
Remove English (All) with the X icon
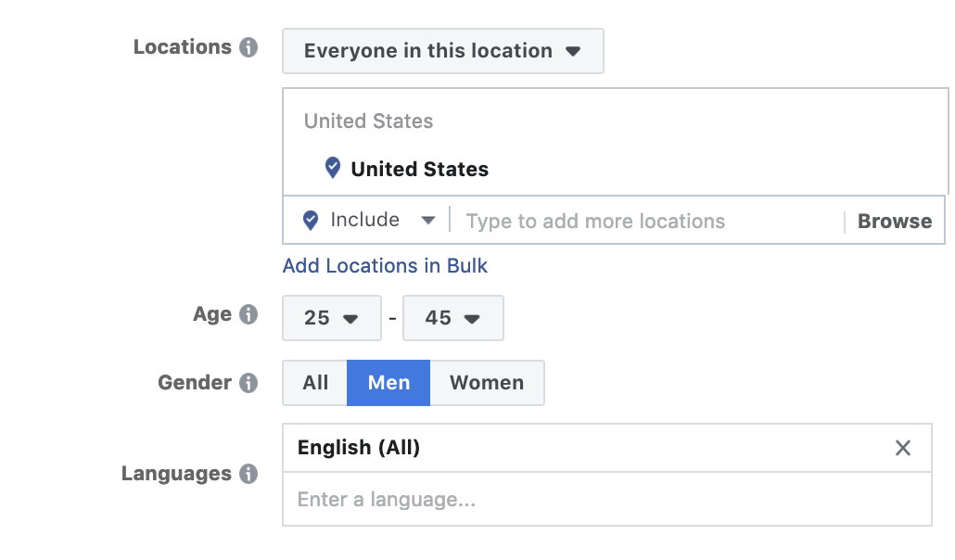pos(903,449)
